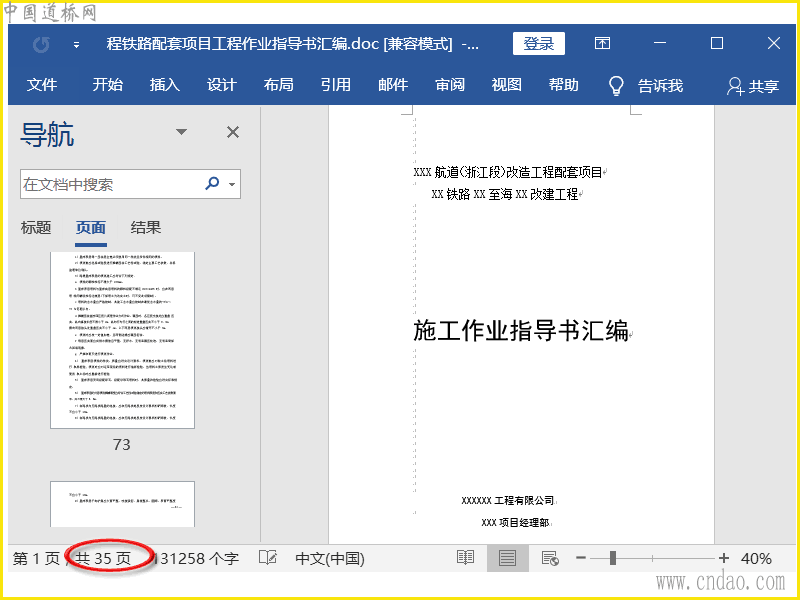This screenshot has height=600, width=800.
Task: Open the Quick Access Toolbar customize dropdown
Action: [77, 45]
